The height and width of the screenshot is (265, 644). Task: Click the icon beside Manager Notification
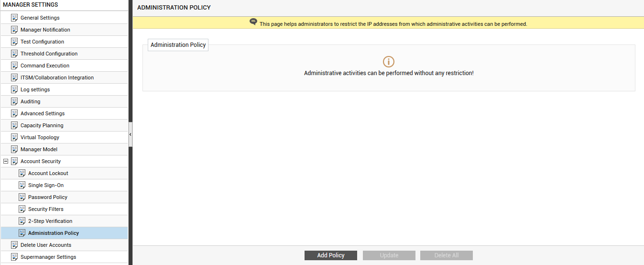14,30
